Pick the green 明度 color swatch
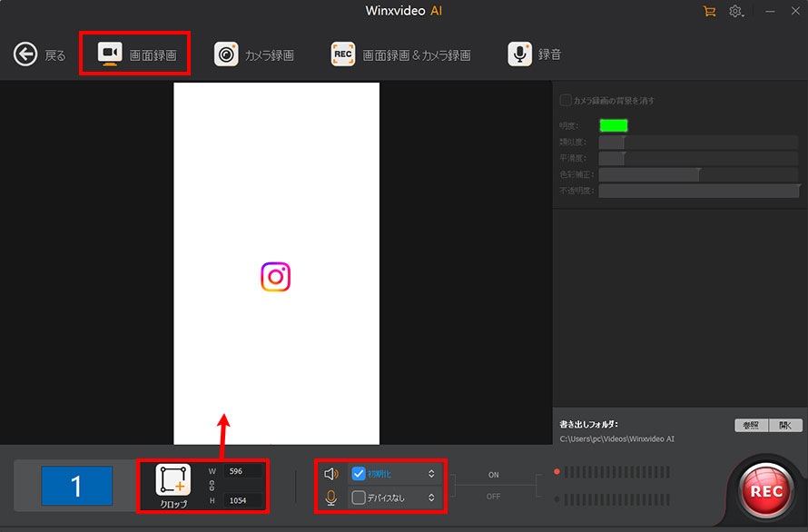 [613, 125]
